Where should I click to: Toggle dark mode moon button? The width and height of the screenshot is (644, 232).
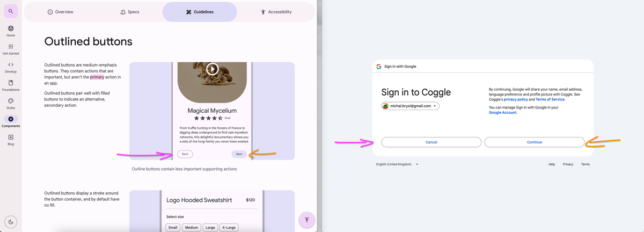[11, 221]
